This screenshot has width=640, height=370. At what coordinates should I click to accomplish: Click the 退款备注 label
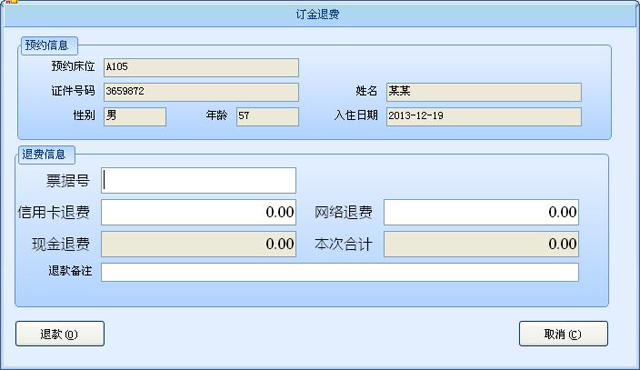click(70, 271)
